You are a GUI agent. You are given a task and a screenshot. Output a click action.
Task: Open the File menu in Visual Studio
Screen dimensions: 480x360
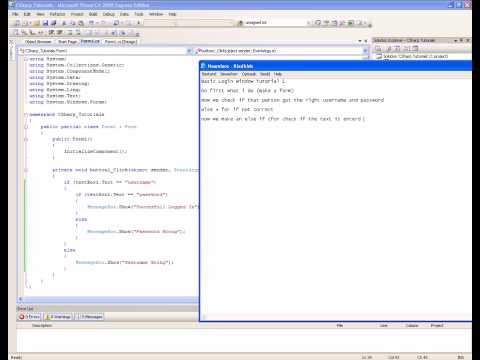[15, 14]
